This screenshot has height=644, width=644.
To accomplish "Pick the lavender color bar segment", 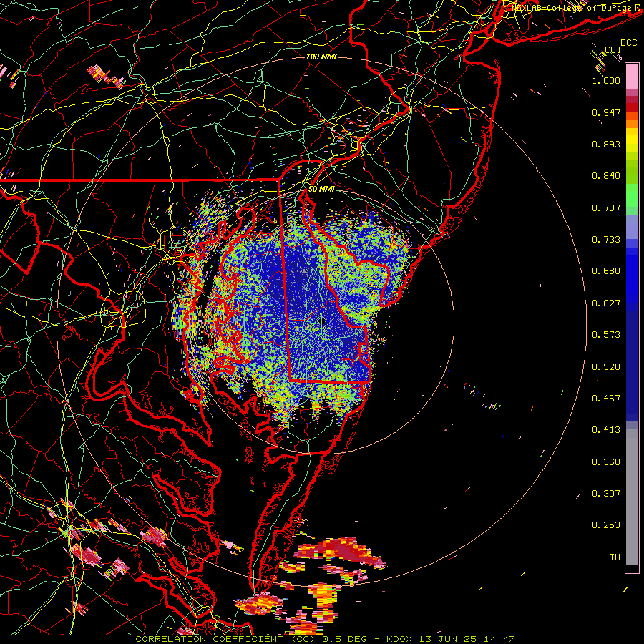I will point(632,227).
